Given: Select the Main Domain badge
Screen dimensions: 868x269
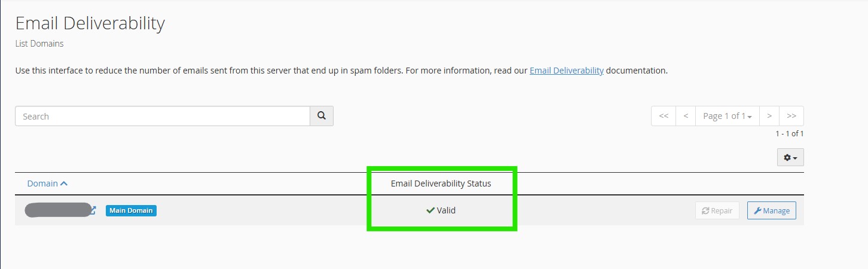Looking at the screenshot, I should [x=131, y=210].
